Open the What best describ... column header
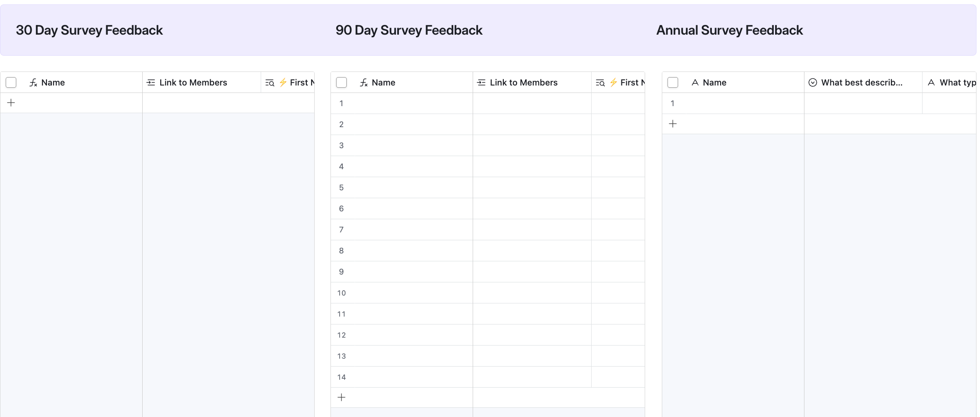 pos(863,82)
